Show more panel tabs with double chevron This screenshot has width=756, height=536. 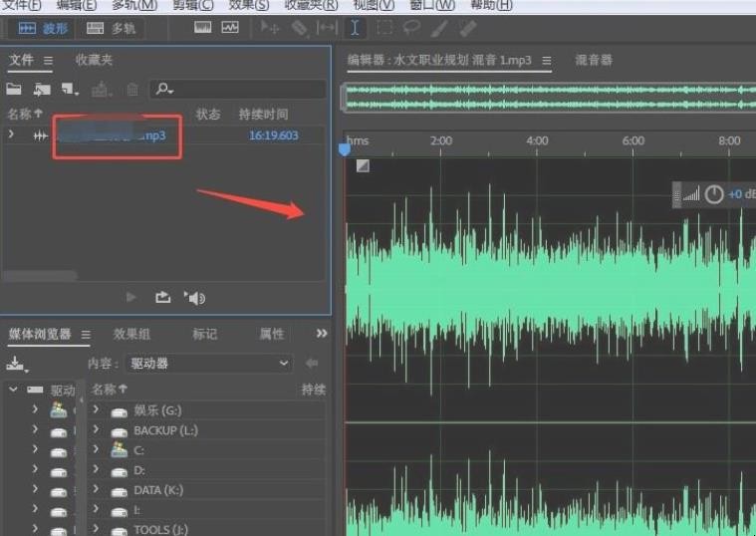point(322,334)
